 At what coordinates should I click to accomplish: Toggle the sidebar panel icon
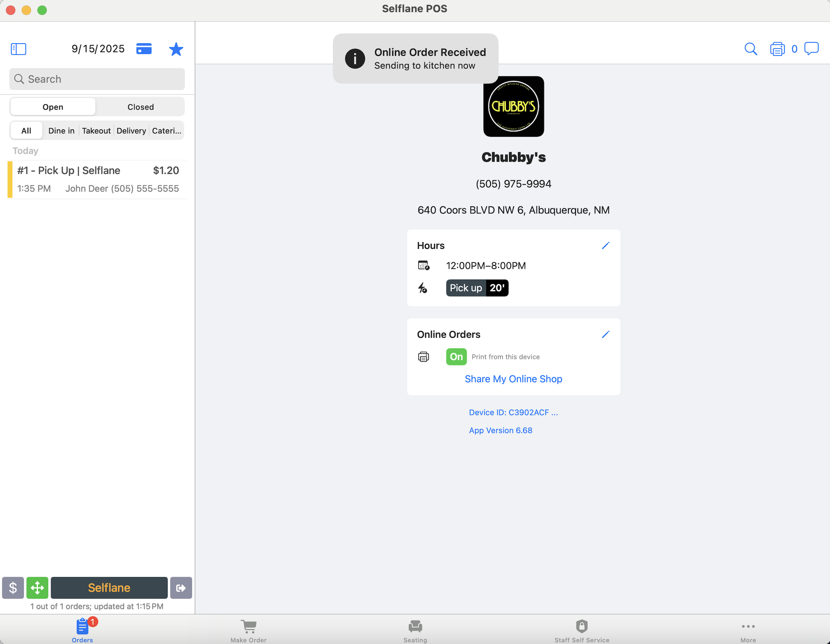click(x=18, y=49)
